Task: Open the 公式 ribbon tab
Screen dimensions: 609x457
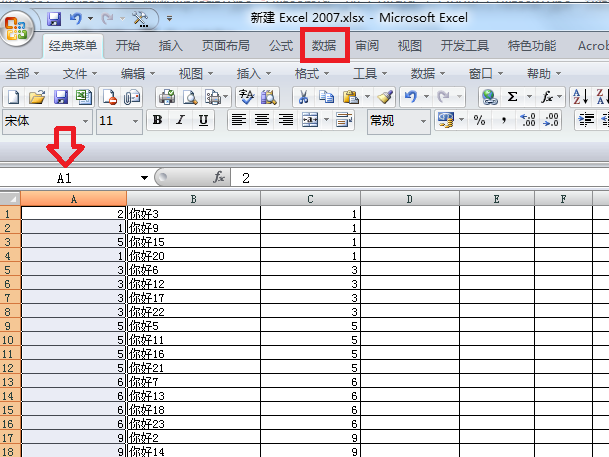Action: point(281,45)
